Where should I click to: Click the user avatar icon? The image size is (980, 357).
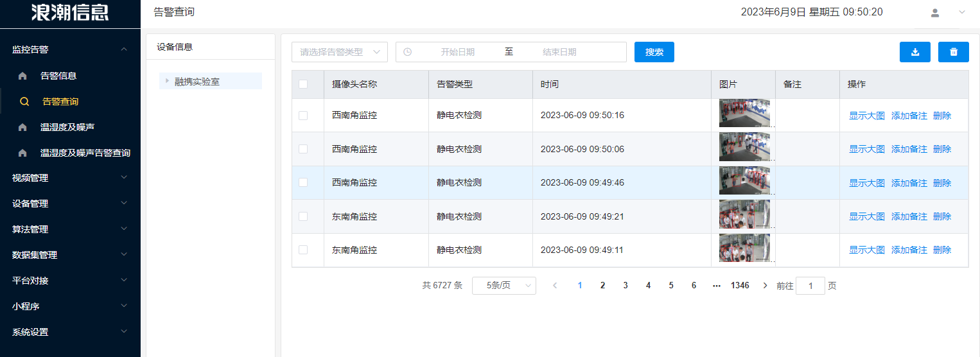coord(935,12)
